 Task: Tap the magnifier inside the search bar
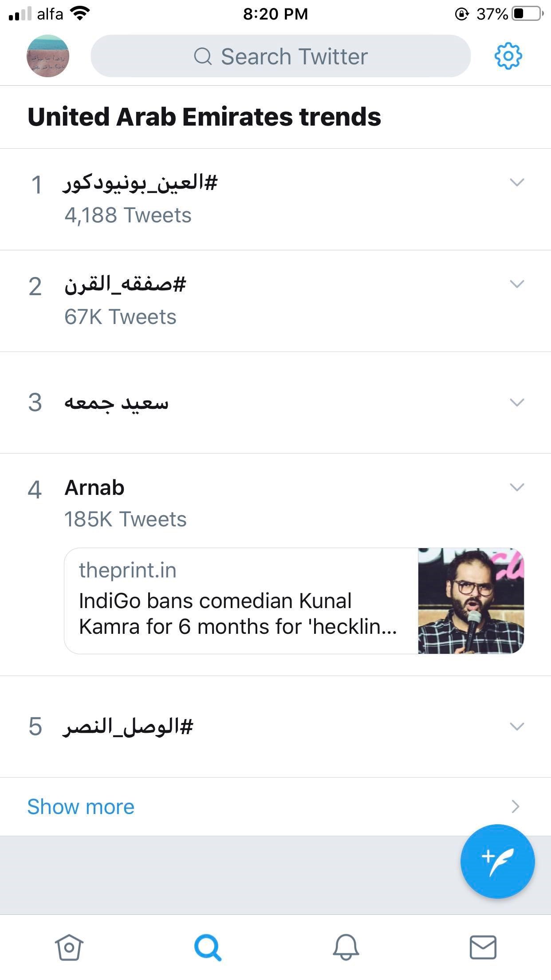[x=203, y=56]
